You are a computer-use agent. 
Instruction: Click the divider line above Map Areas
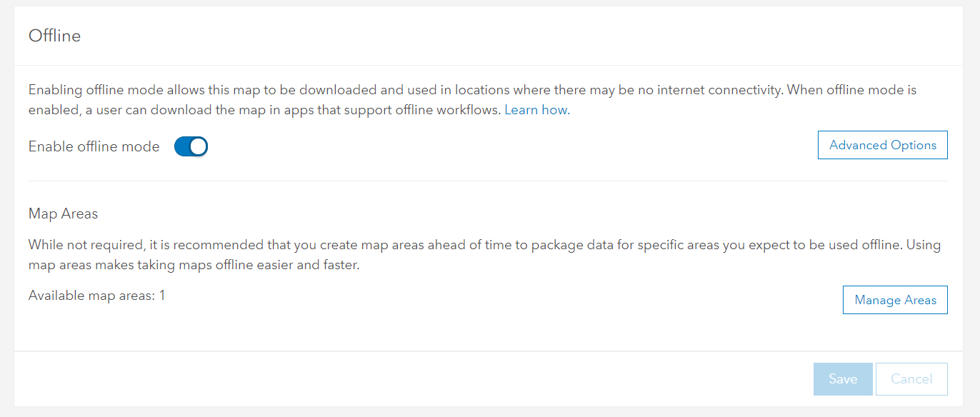coord(488,181)
